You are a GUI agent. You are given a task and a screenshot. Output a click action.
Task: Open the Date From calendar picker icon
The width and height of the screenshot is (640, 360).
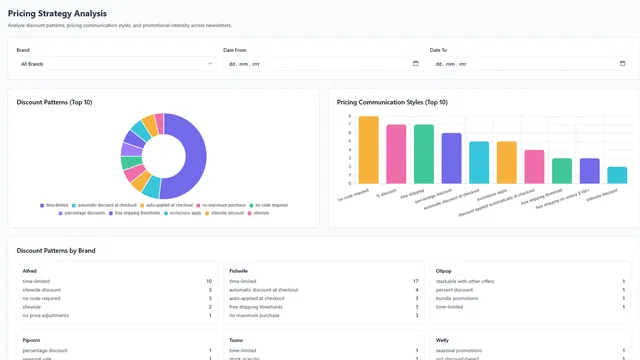416,64
